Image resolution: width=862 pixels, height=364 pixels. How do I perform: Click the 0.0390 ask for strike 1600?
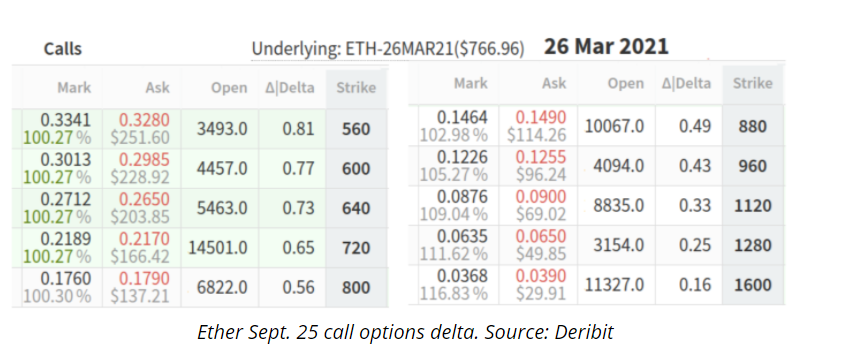(540, 275)
